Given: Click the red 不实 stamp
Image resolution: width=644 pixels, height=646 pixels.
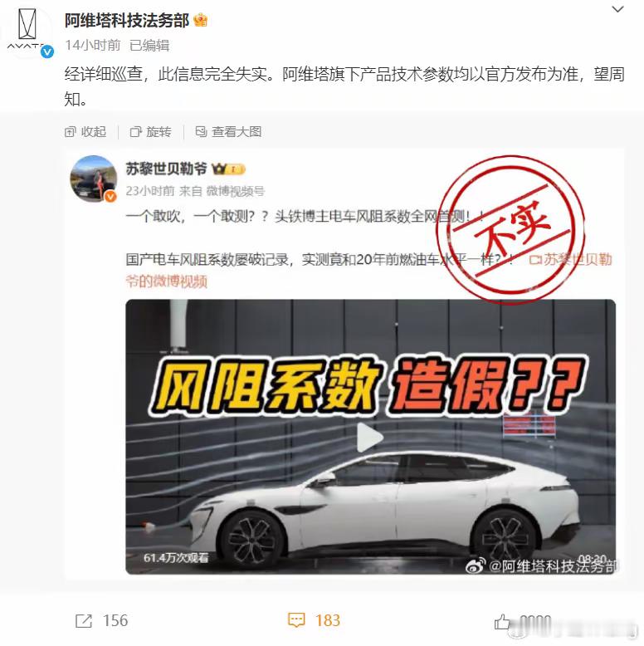Looking at the screenshot, I should [511, 230].
